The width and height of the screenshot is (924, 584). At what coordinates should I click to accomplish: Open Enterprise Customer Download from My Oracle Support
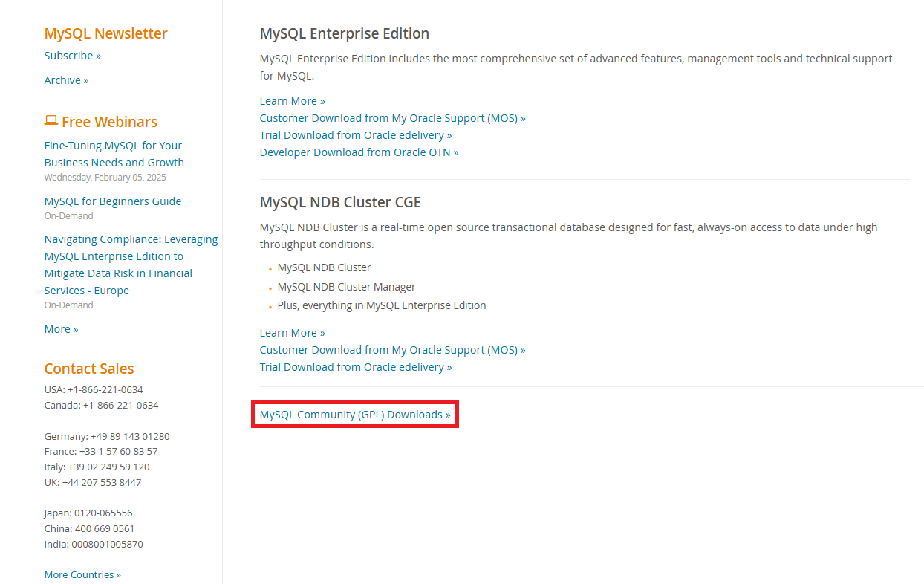tap(392, 118)
